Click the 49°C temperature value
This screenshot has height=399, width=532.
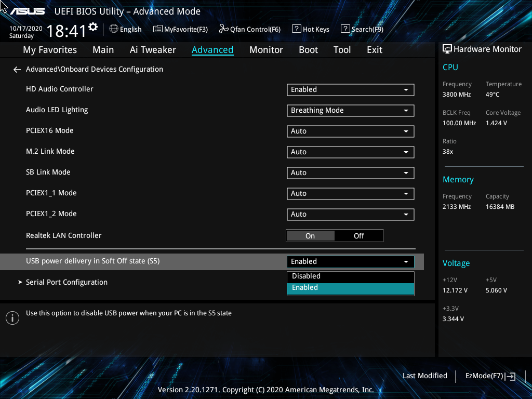tap(493, 95)
